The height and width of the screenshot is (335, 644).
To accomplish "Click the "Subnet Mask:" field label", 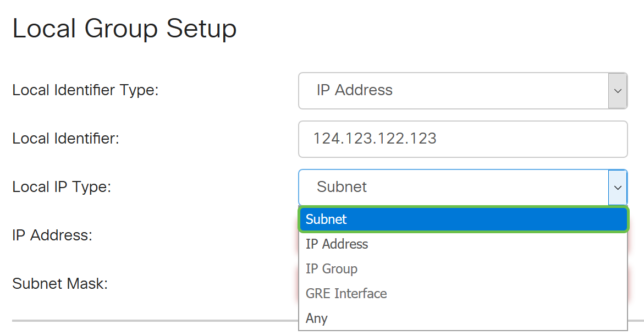I will tap(59, 284).
